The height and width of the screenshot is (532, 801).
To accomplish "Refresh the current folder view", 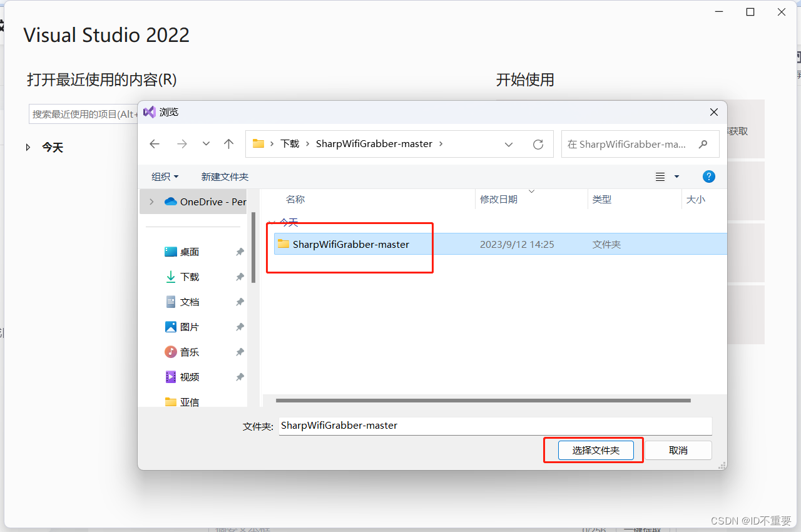I will tap(538, 144).
